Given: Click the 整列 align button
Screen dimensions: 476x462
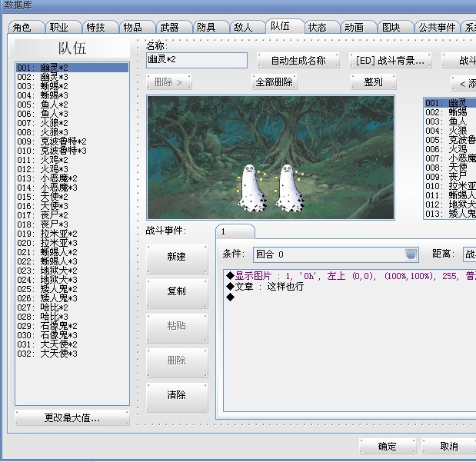Looking at the screenshot, I should [x=374, y=82].
